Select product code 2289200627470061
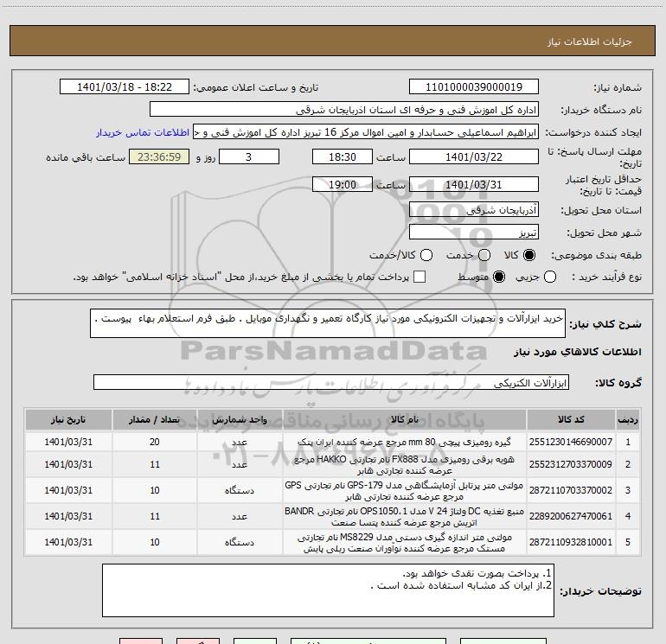This screenshot has height=644, width=666. coord(571,516)
